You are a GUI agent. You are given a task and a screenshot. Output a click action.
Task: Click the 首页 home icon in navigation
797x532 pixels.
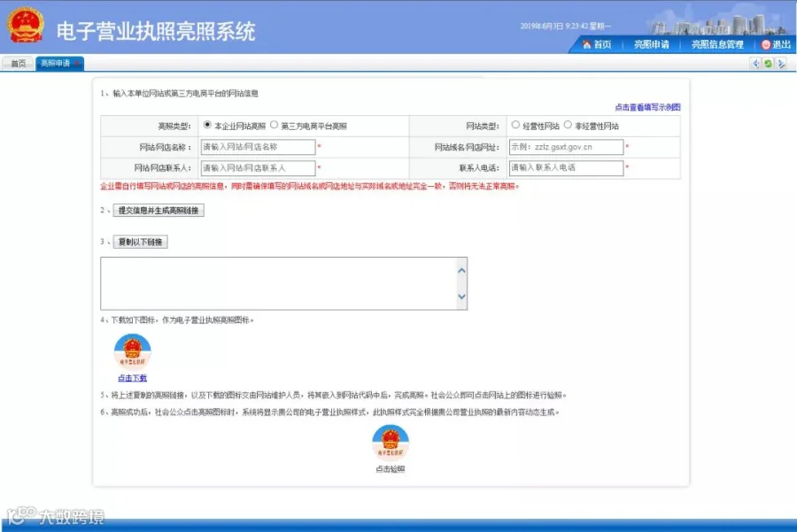586,44
